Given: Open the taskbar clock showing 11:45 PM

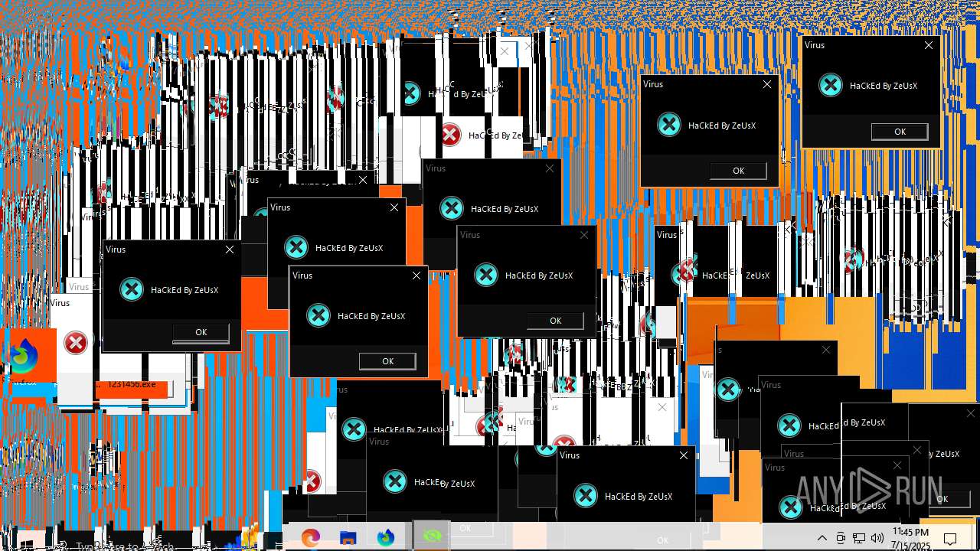Looking at the screenshot, I should [x=910, y=538].
